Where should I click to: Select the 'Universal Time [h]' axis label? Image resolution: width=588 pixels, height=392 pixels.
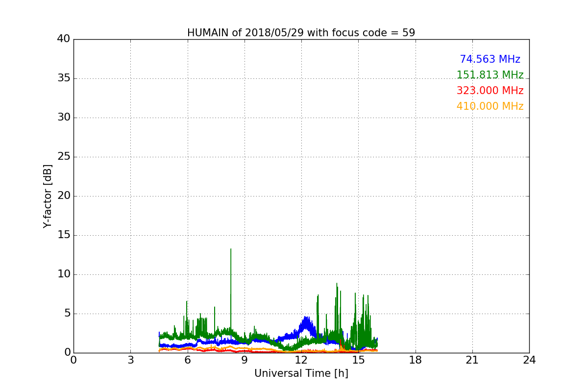(x=301, y=373)
